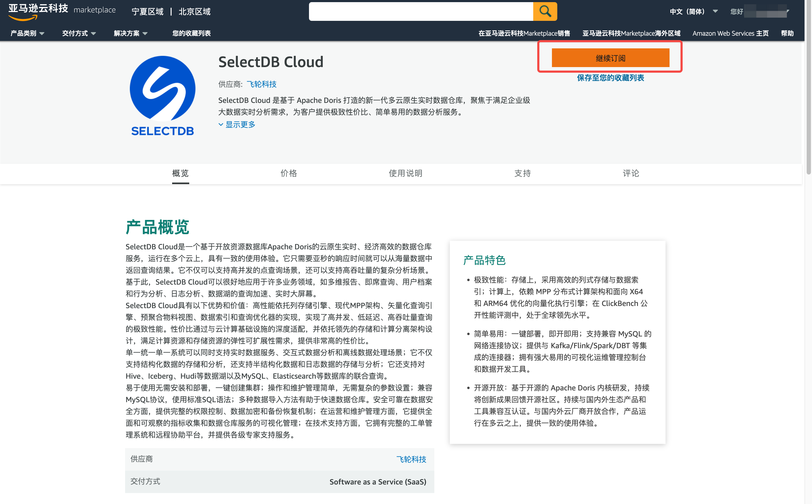Click the 产品概览 section heading

click(x=157, y=227)
